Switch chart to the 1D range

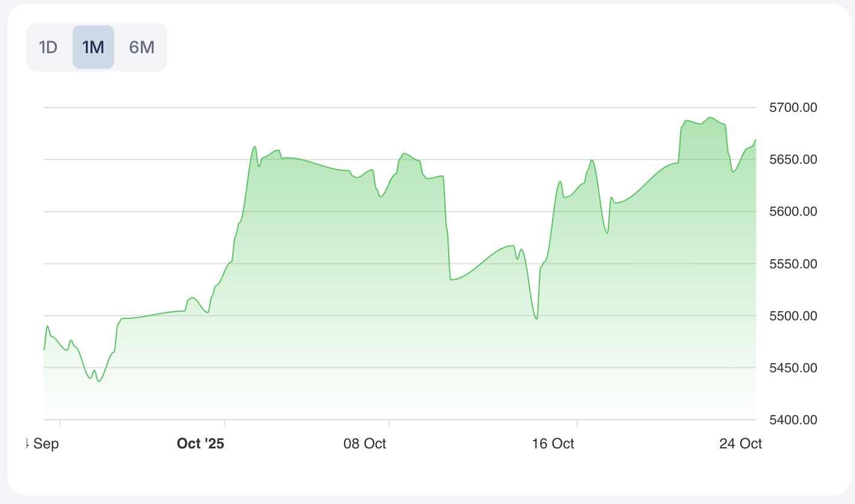pos(48,47)
